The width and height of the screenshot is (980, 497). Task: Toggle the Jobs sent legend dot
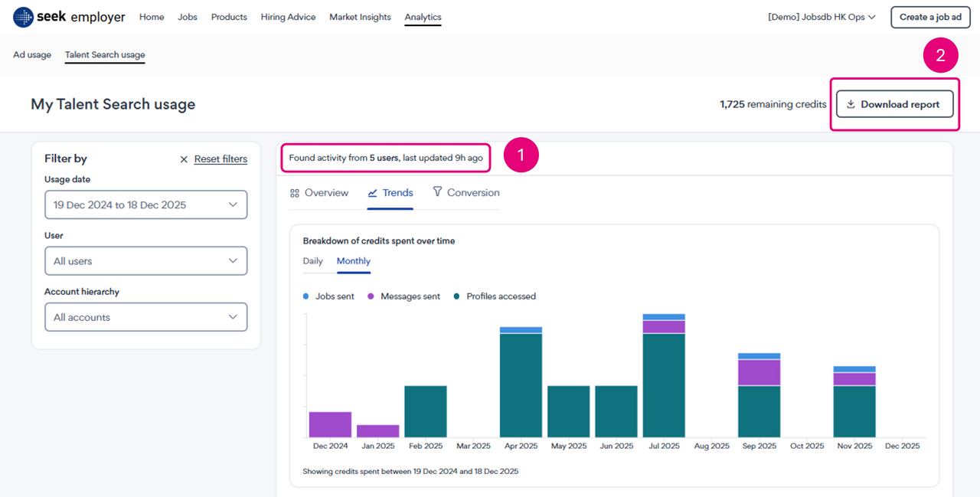coord(306,296)
